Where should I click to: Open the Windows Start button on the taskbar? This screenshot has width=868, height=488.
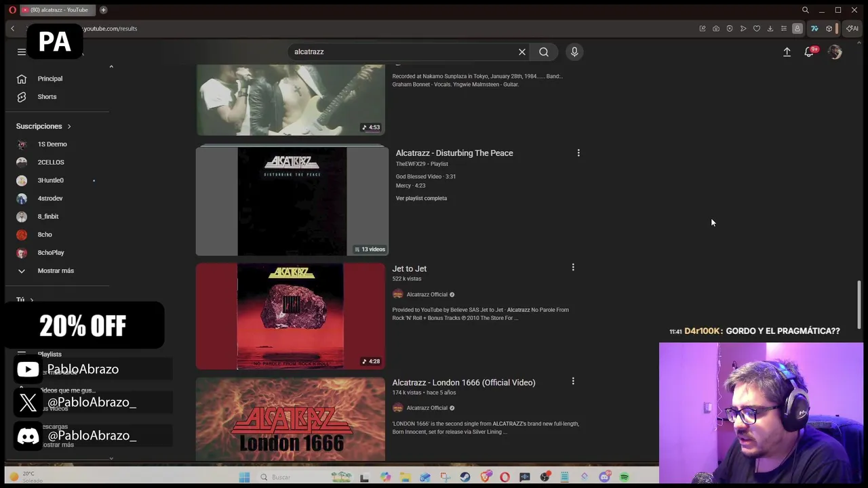pos(244,477)
